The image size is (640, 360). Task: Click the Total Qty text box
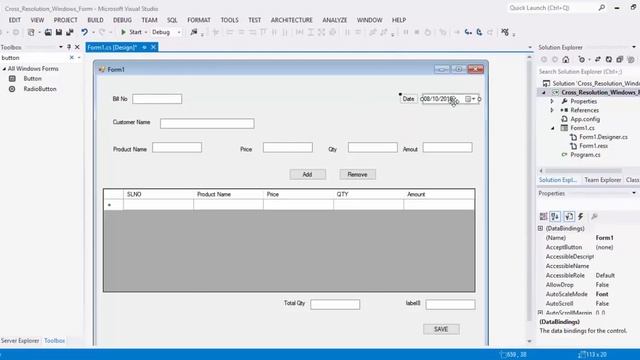click(x=335, y=304)
